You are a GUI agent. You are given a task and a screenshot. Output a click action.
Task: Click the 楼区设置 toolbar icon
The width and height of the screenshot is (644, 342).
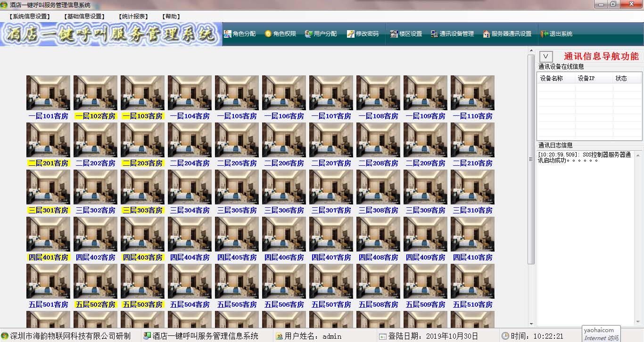394,34
